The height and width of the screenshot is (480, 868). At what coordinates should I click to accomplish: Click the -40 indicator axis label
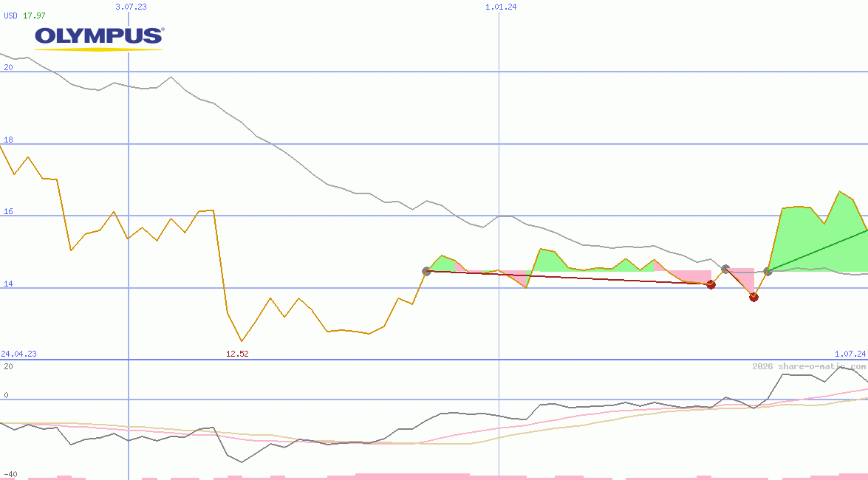(10, 473)
